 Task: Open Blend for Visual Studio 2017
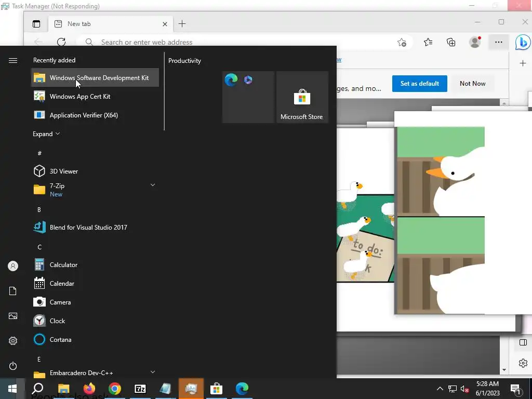[x=95, y=228]
